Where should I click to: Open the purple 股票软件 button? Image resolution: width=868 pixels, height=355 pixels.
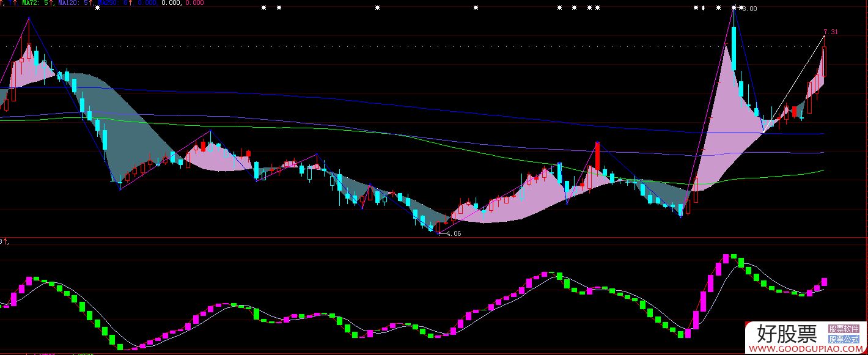(844, 329)
